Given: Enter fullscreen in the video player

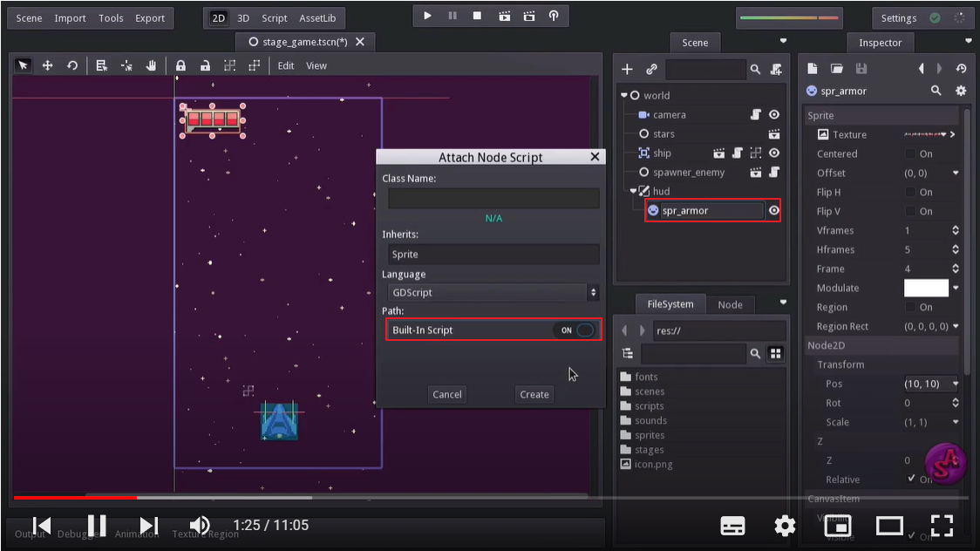Looking at the screenshot, I should 942,526.
